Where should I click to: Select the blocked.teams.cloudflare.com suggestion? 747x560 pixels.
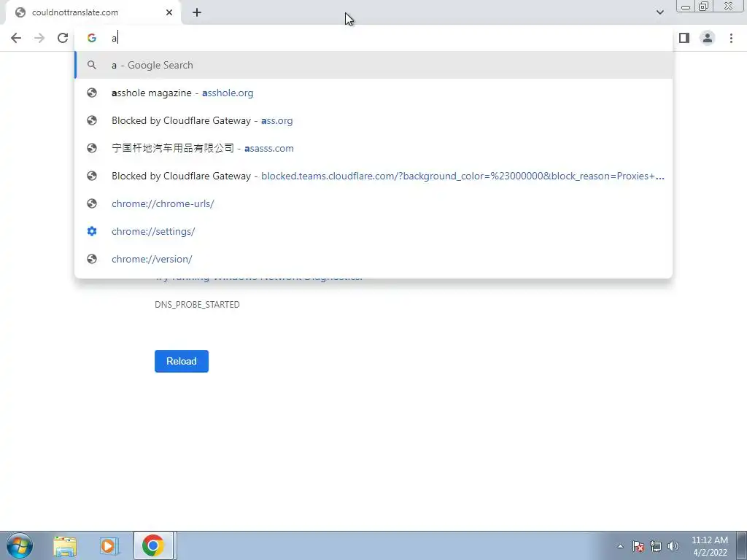pos(373,176)
